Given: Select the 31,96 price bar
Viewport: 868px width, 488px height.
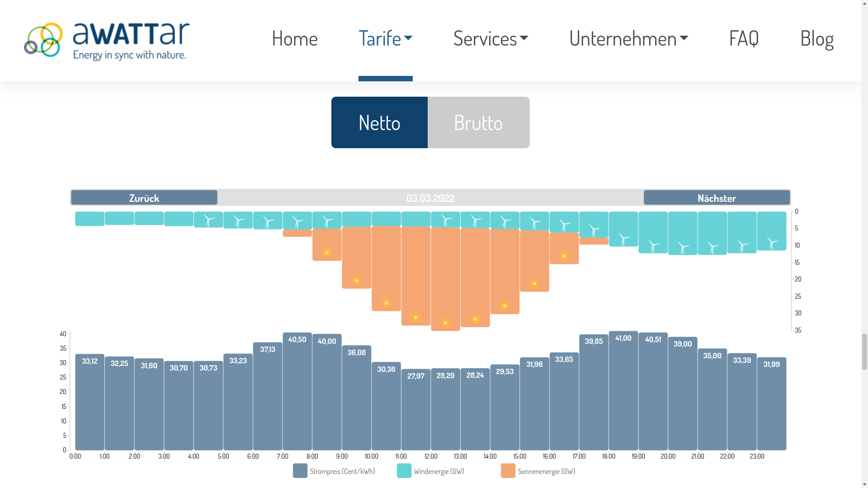Looking at the screenshot, I should click(534, 404).
